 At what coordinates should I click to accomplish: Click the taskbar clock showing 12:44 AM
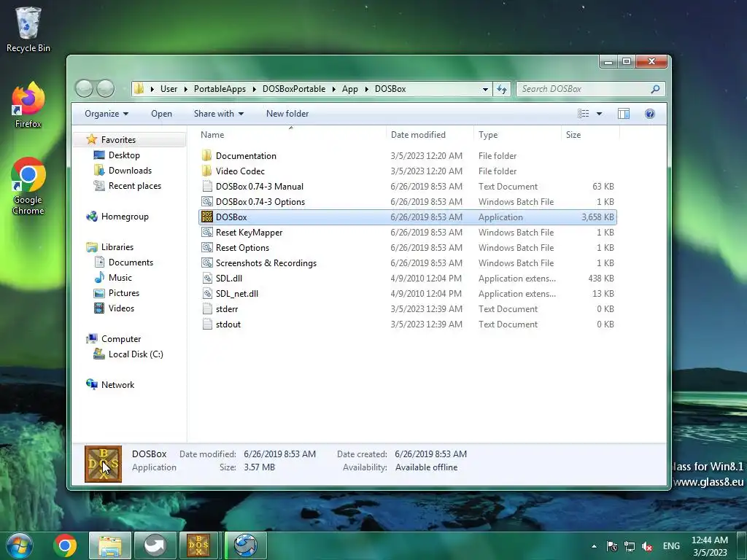click(x=710, y=546)
